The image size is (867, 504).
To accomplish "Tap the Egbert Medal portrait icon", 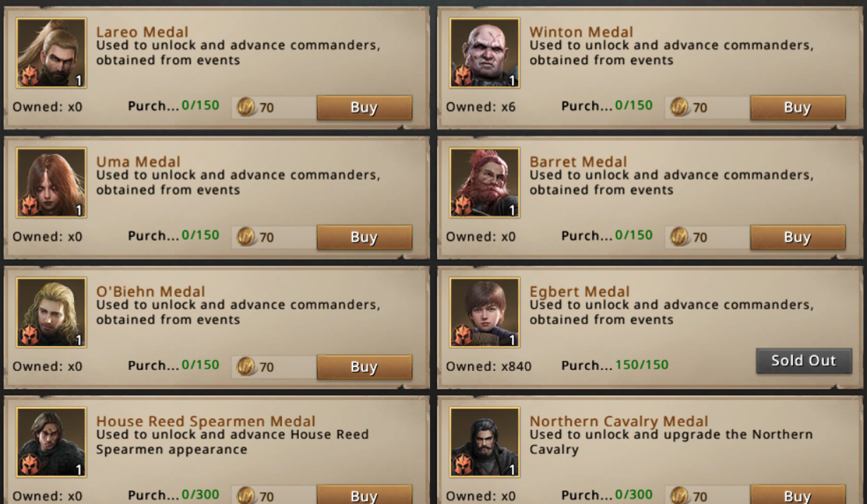I will [x=484, y=312].
